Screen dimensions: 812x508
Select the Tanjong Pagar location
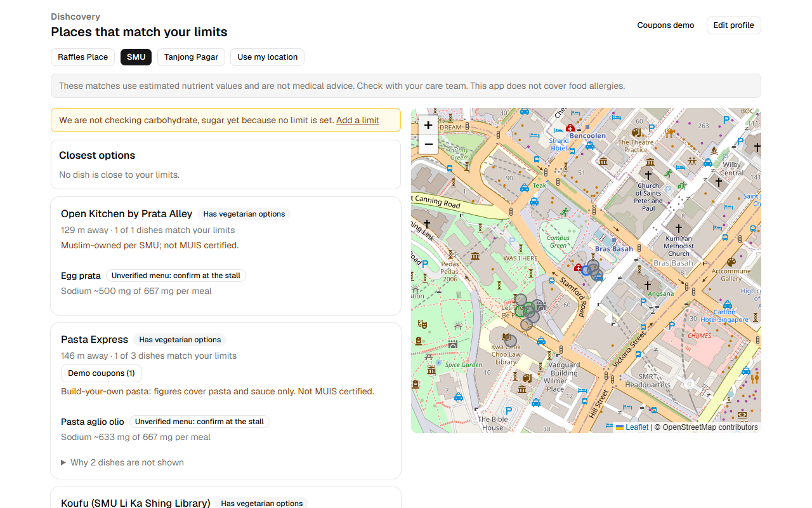click(191, 57)
